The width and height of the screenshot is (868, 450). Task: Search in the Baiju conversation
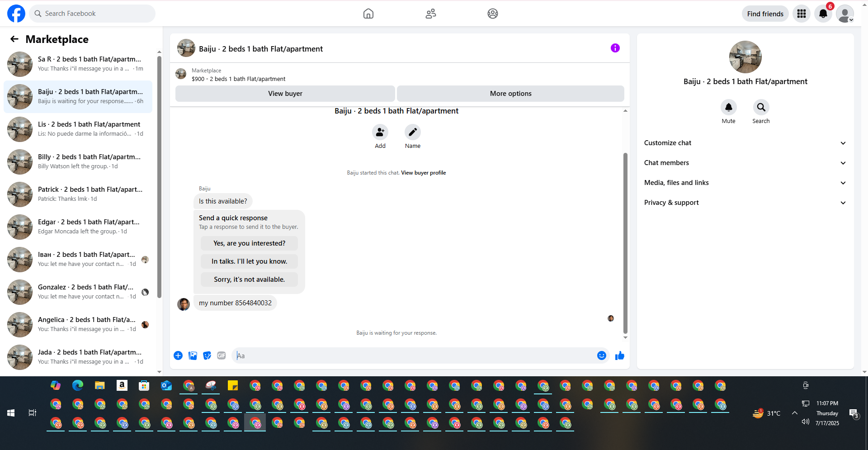761,107
